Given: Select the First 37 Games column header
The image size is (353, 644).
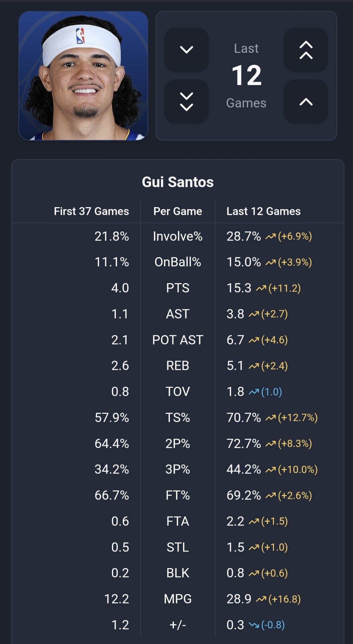Looking at the screenshot, I should coord(91,211).
